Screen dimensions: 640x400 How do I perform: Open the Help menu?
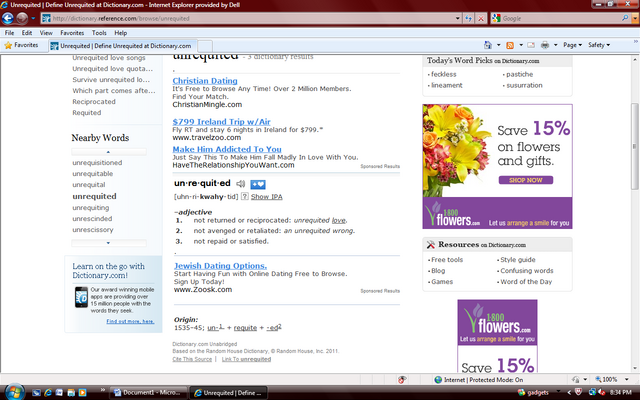pyautogui.click(x=120, y=33)
